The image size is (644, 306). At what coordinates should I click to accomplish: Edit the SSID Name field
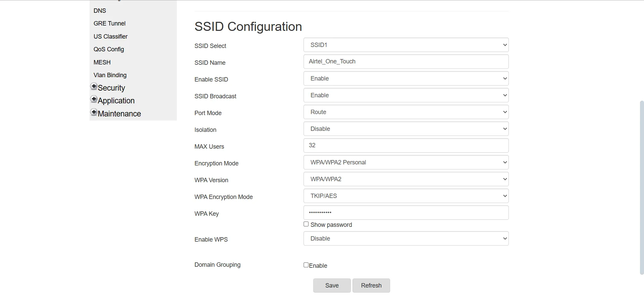click(406, 61)
